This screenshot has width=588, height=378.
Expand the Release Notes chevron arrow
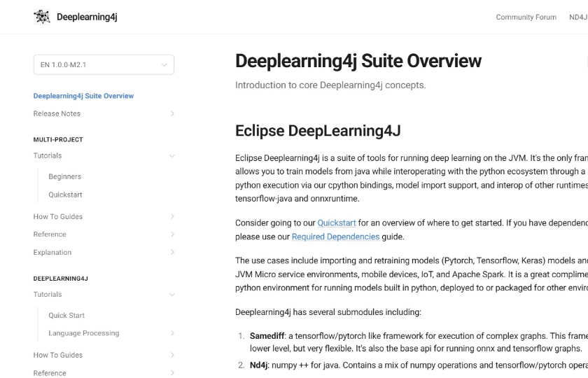pyautogui.click(x=172, y=113)
